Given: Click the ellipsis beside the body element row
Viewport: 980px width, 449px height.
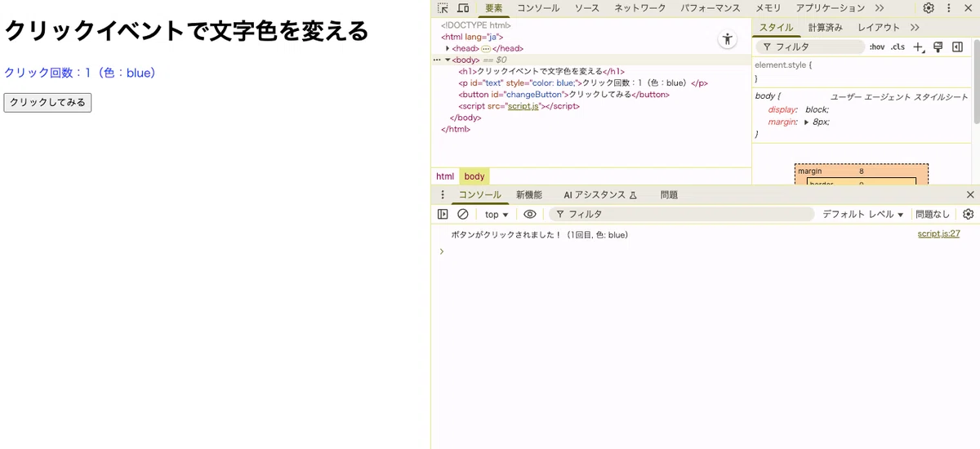Looking at the screenshot, I should (437, 60).
